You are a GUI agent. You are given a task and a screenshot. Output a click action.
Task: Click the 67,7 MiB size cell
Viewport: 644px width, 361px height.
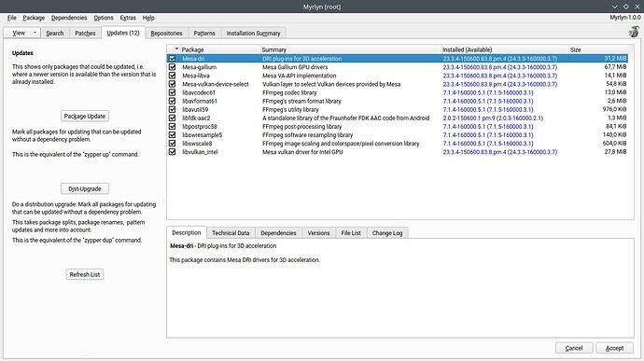coord(615,67)
